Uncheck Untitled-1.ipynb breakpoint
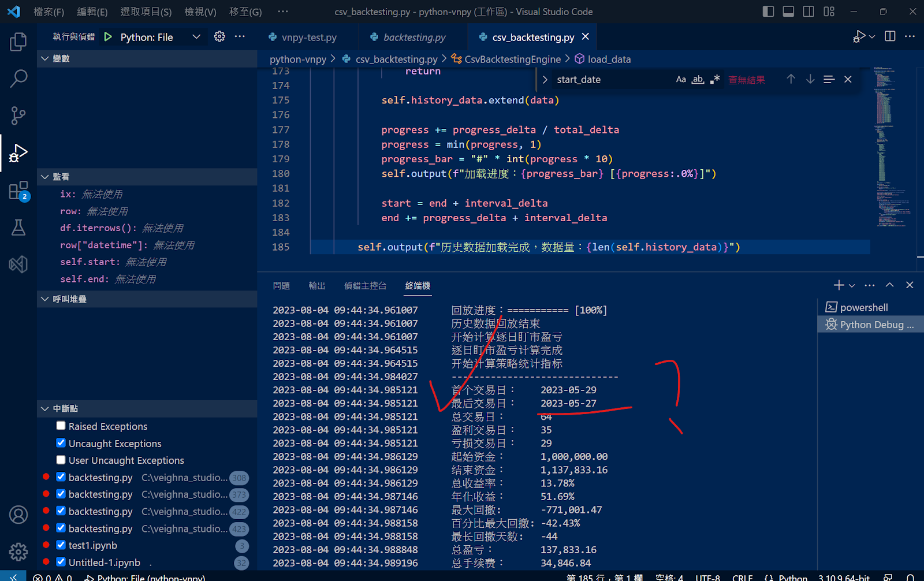The width and height of the screenshot is (924, 581). (61, 561)
